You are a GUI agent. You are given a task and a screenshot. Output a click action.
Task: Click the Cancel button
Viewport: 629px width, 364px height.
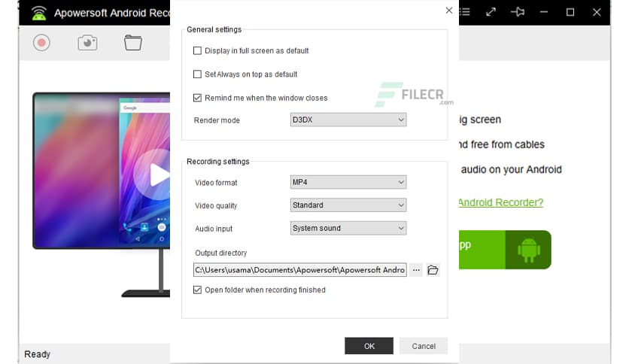[424, 345]
